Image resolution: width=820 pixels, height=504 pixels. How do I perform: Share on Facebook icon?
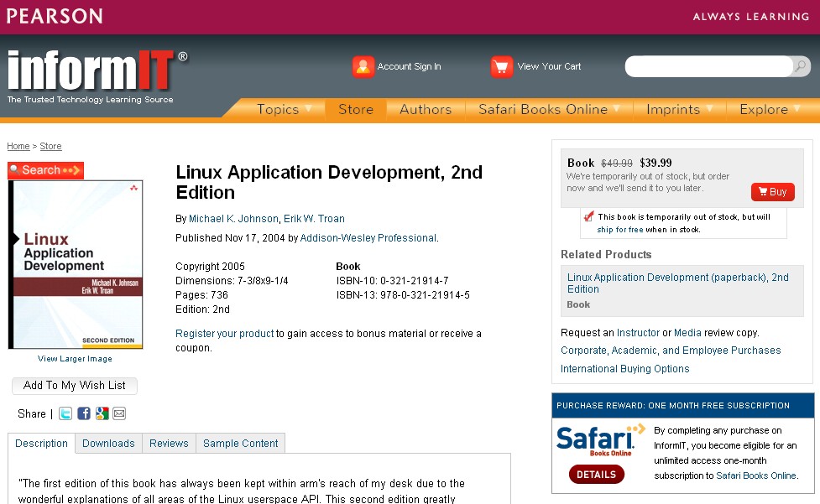tap(84, 413)
